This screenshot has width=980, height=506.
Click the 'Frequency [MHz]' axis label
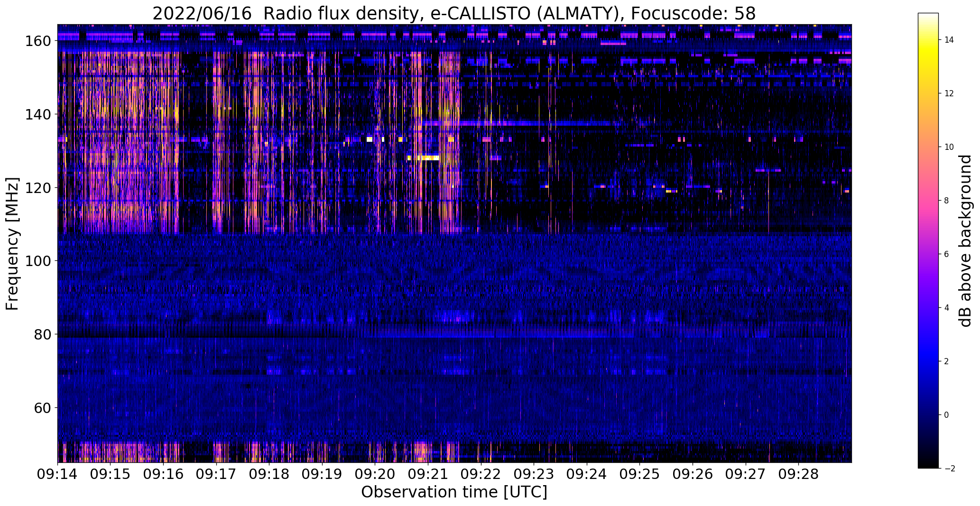click(12, 244)
